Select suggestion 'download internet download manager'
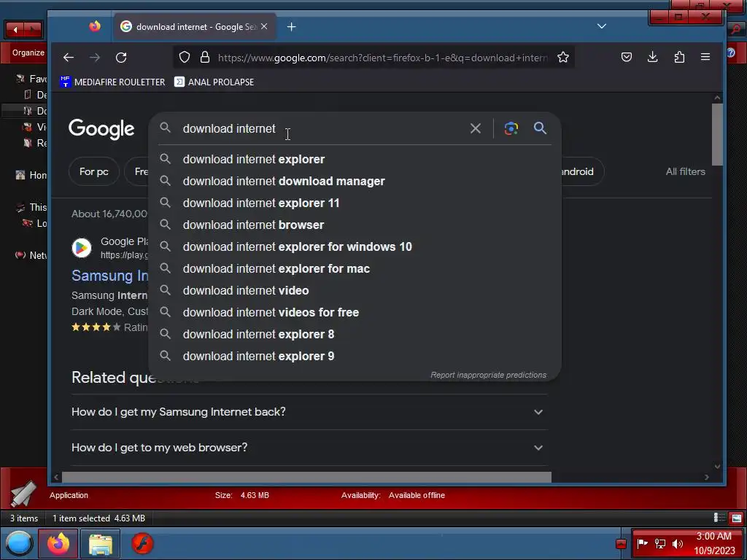 (x=355, y=181)
